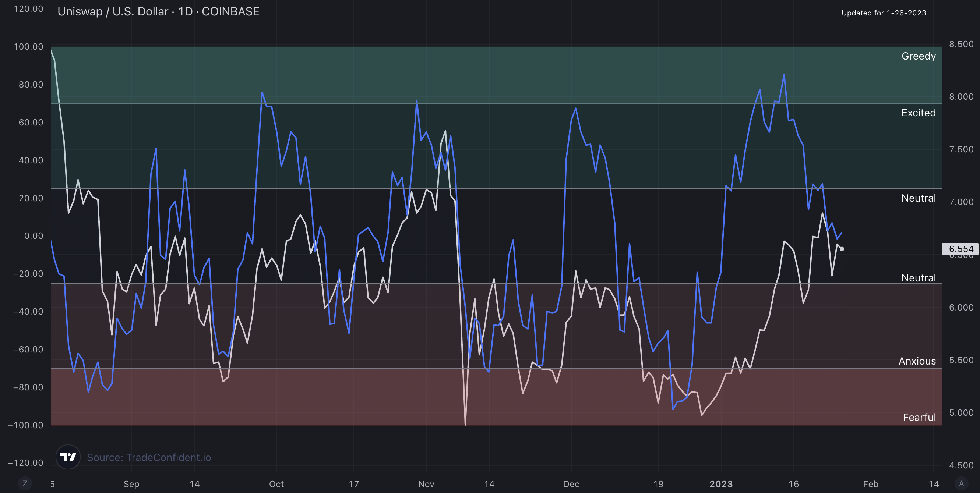Click the 20.00 left axis value
The width and height of the screenshot is (980, 493).
point(31,198)
